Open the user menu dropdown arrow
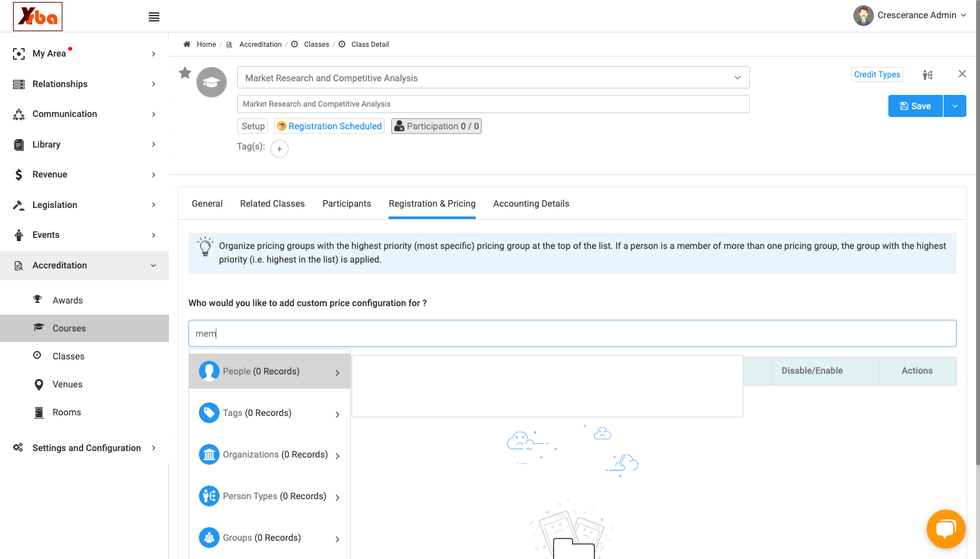Screen dimensions: 980x559 point(963,16)
